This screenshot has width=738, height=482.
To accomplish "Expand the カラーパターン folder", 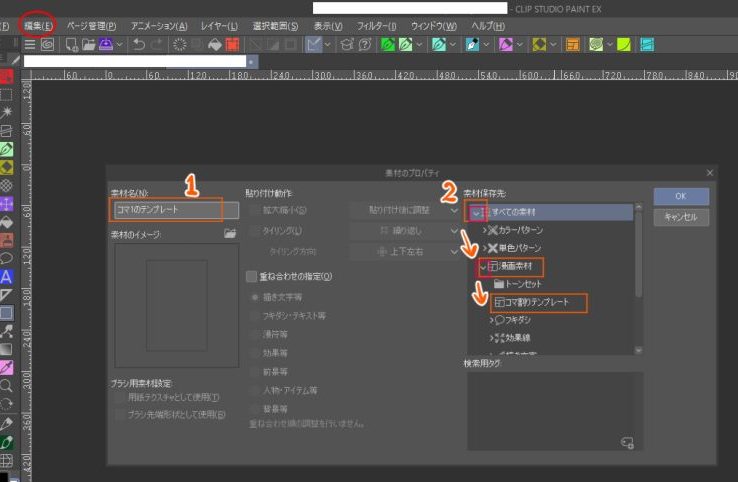I will (x=484, y=230).
